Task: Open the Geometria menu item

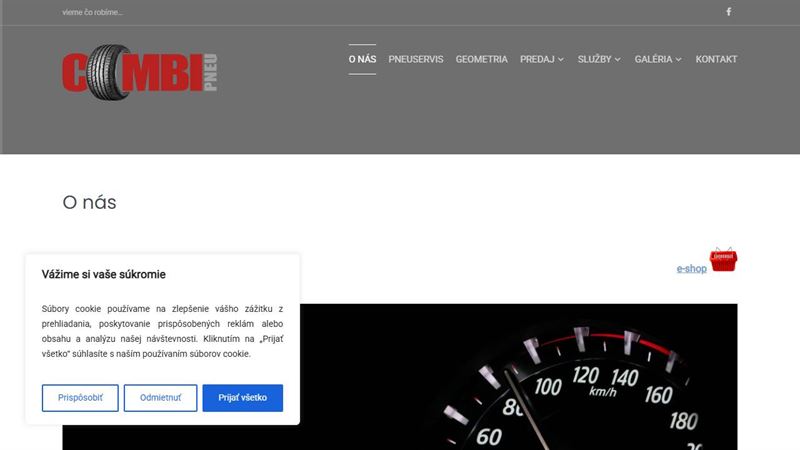Action: pos(482,59)
